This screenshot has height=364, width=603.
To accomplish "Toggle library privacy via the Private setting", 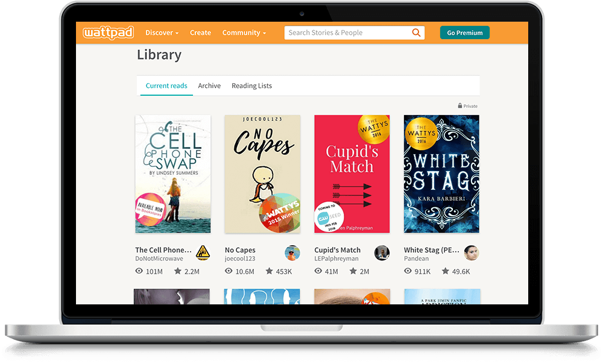I will point(467,105).
